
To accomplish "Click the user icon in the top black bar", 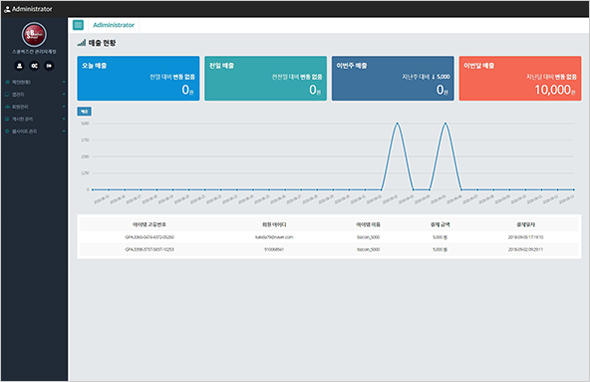I will point(7,9).
